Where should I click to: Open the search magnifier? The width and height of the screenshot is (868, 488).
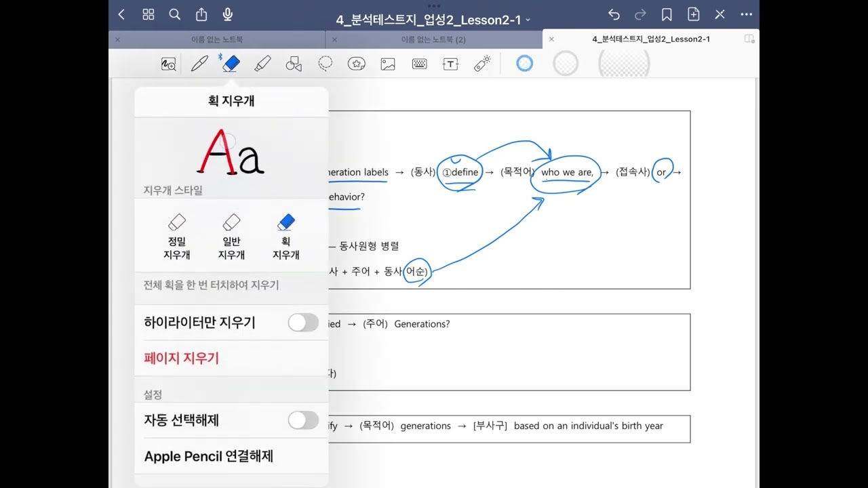[x=174, y=14]
